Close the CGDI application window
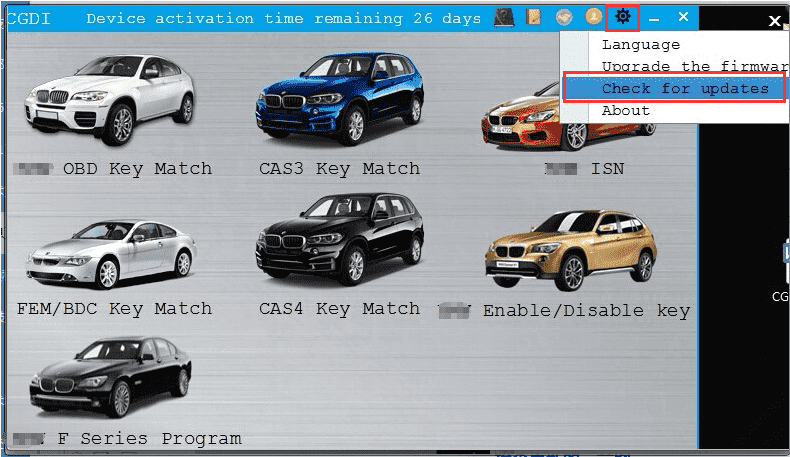This screenshot has width=790, height=457. click(683, 17)
